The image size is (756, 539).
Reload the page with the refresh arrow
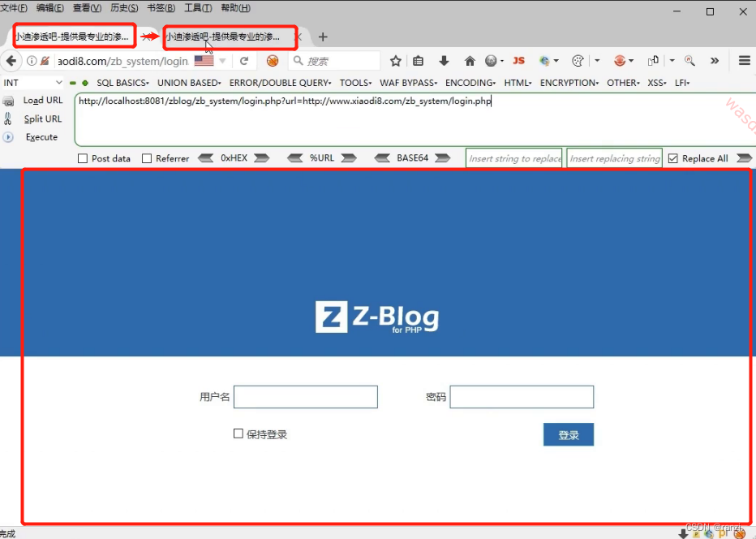click(244, 61)
